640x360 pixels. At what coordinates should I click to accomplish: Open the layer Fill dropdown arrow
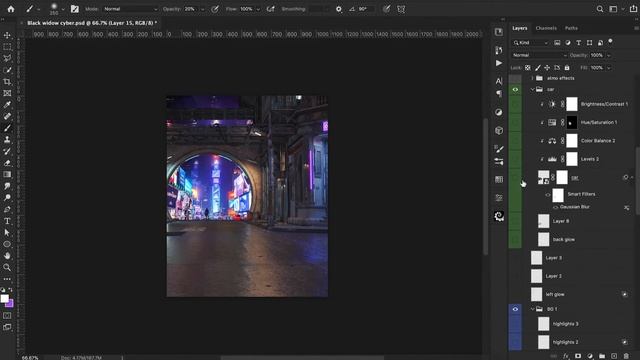click(609, 68)
